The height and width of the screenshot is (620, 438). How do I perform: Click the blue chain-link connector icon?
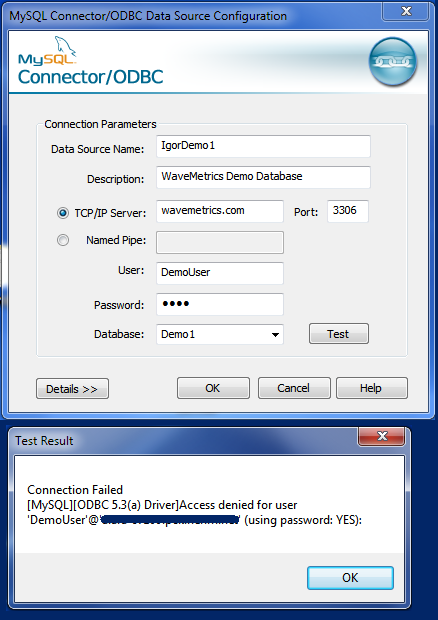click(392, 61)
